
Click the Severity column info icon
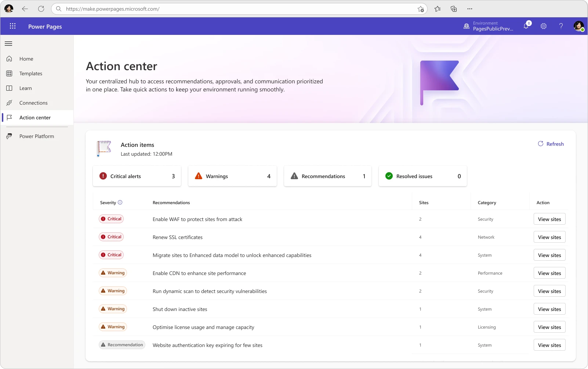pos(120,202)
